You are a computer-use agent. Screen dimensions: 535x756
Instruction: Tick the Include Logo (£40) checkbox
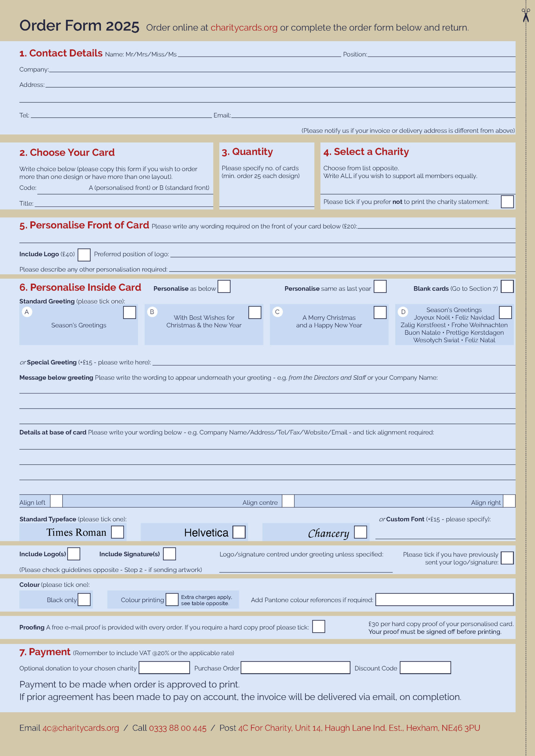click(x=84, y=255)
